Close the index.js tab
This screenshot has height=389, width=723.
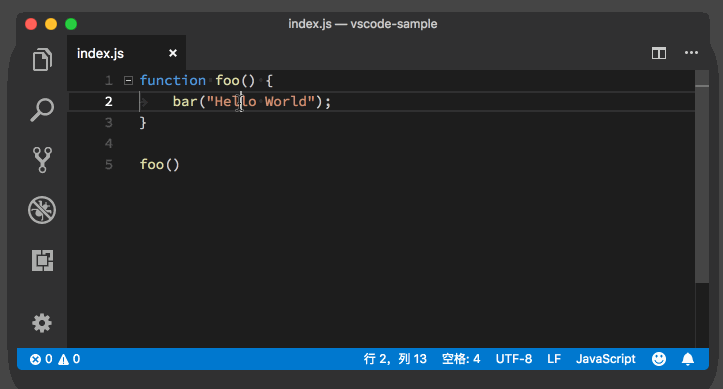tap(173, 53)
